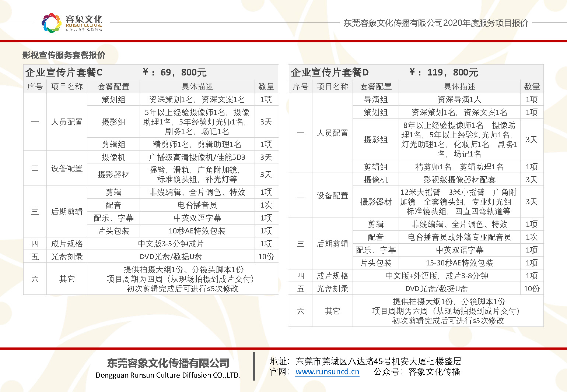Screen dimensions: 567x392
Task: Select 光盘刻录 cell in package D table
Action: tap(332, 289)
